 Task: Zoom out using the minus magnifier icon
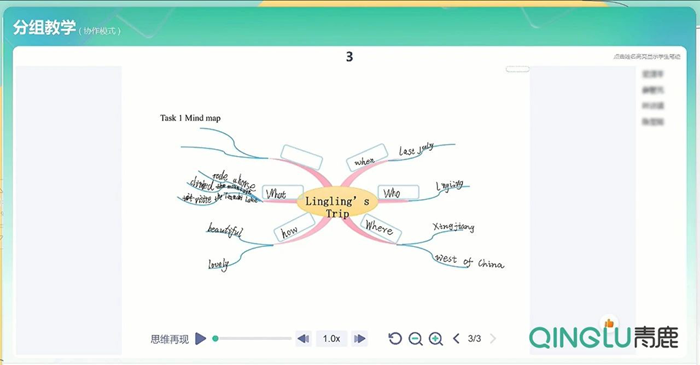tap(415, 339)
